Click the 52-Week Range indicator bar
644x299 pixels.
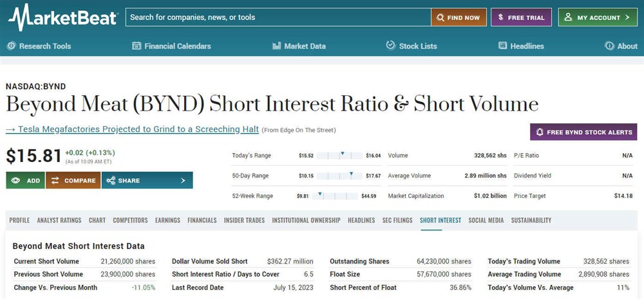click(336, 195)
